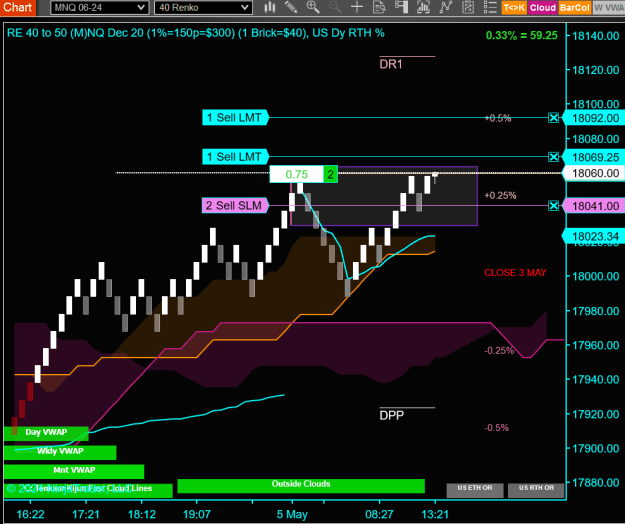The height and width of the screenshot is (524, 625).
Task: Click the position PnL 0.75 marker
Action: [297, 175]
